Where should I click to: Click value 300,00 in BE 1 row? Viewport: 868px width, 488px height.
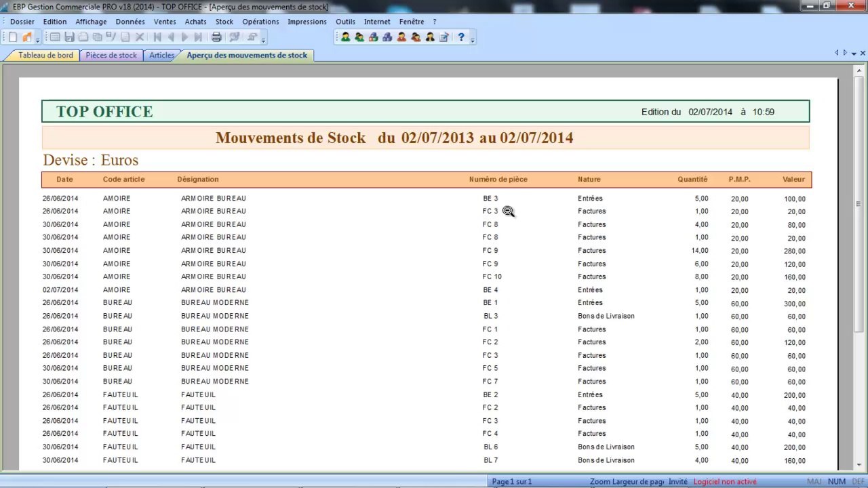pyautogui.click(x=795, y=304)
